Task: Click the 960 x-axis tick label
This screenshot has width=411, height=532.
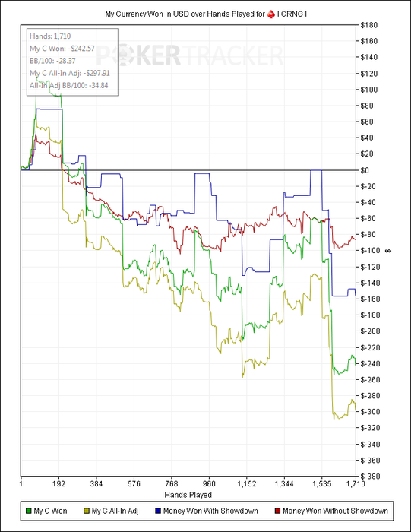Action: tap(209, 484)
